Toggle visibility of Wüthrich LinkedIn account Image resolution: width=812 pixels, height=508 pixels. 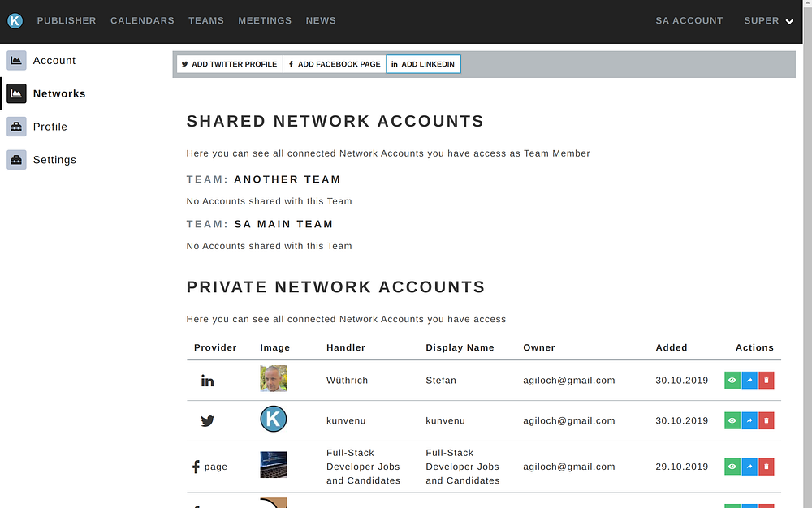732,380
